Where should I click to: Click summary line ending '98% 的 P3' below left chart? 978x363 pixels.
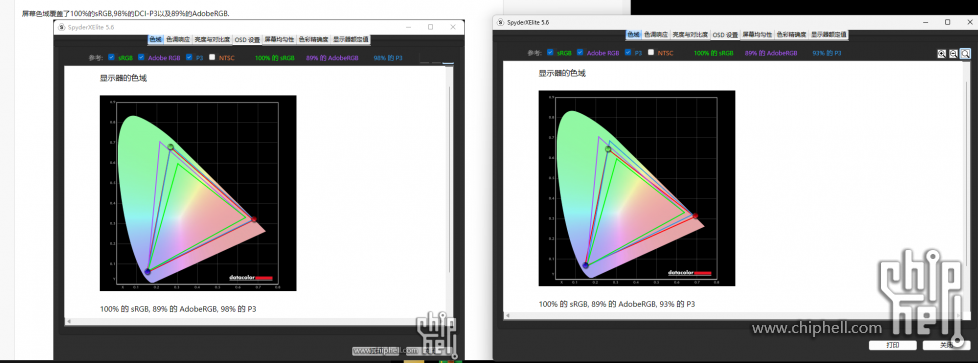pyautogui.click(x=178, y=309)
